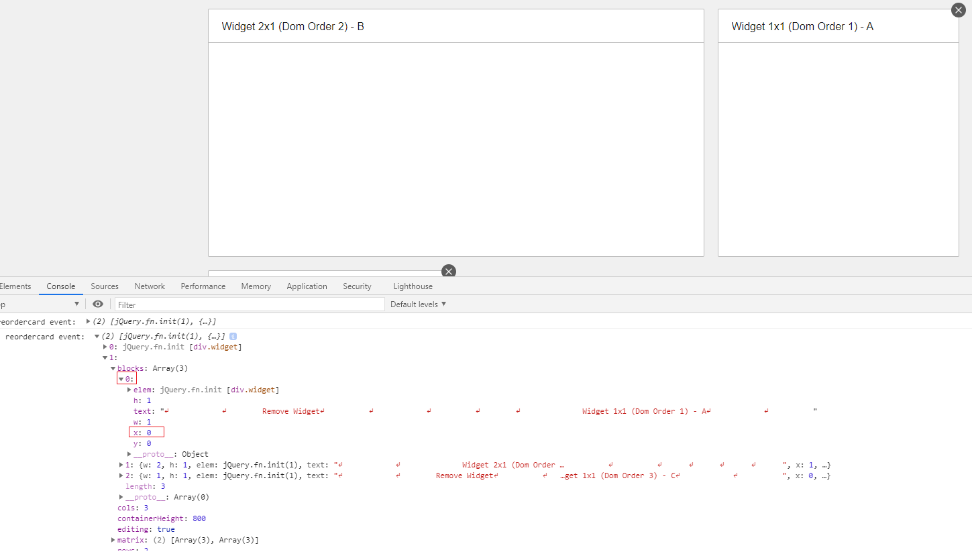Image resolution: width=972 pixels, height=560 pixels.
Task: Click the 'h: 1' property line
Action: coord(142,400)
